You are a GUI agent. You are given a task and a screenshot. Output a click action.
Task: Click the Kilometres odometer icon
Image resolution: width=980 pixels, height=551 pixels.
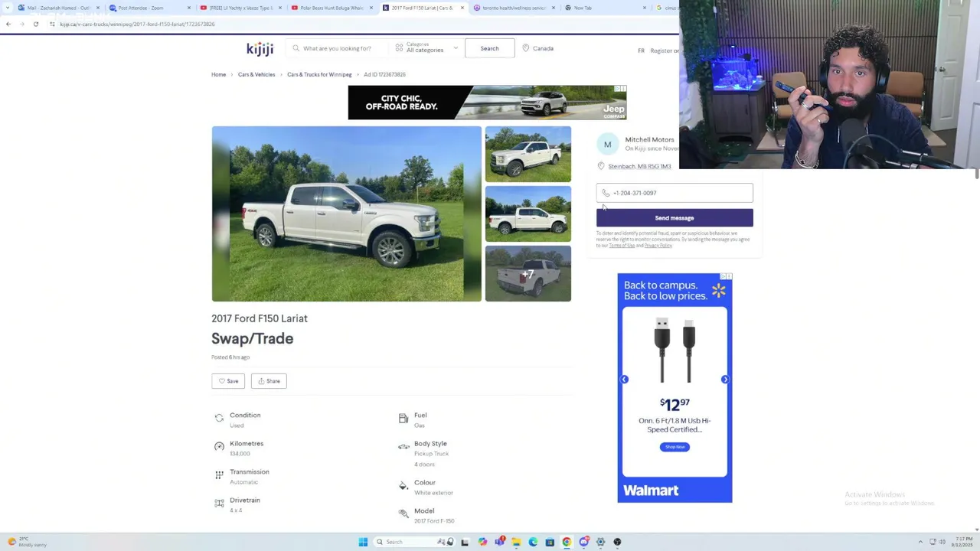click(x=219, y=446)
